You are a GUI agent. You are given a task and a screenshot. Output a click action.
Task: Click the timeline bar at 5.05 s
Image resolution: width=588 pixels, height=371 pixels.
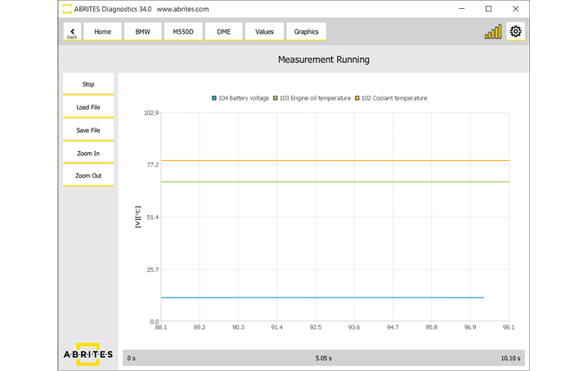point(324,358)
